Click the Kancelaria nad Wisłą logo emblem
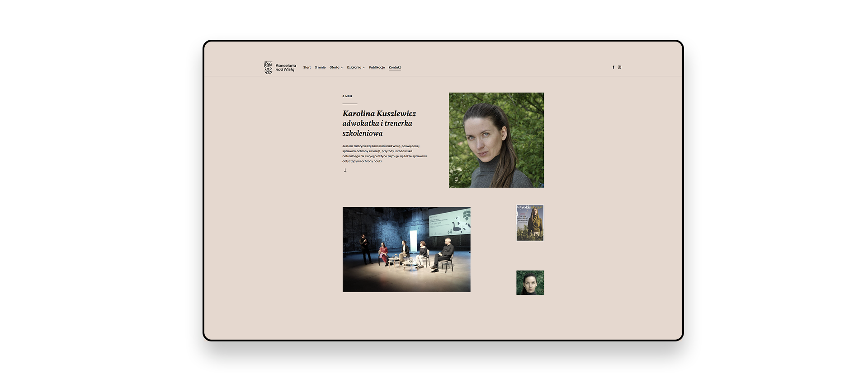Image resolution: width=868 pixels, height=392 pixels. (x=268, y=68)
